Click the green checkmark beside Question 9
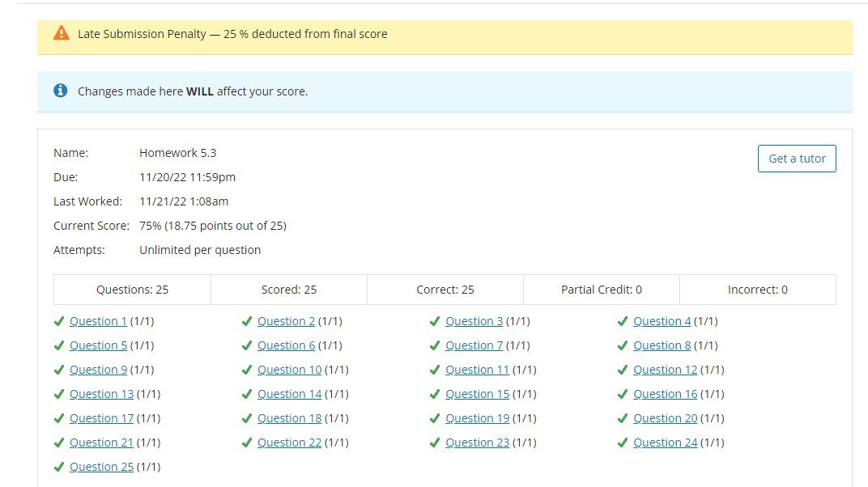 (58, 370)
